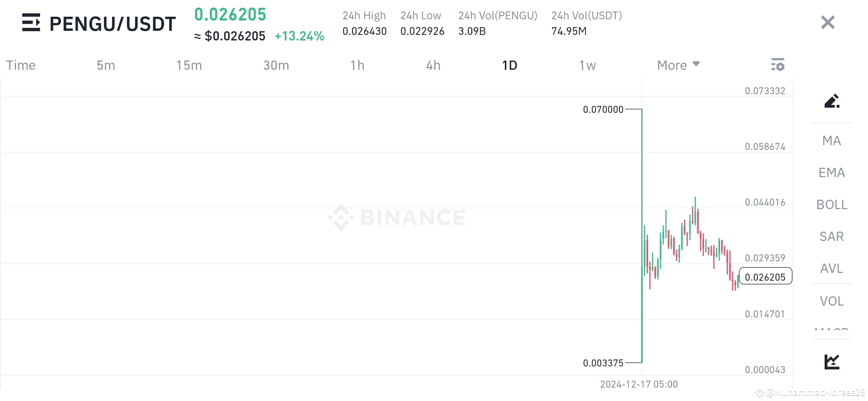Click the pair selector icon beside PENGU/USDT

click(32, 23)
